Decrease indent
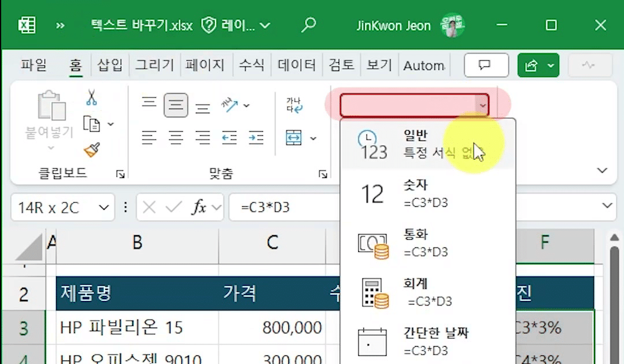624x364 pixels. point(229,138)
